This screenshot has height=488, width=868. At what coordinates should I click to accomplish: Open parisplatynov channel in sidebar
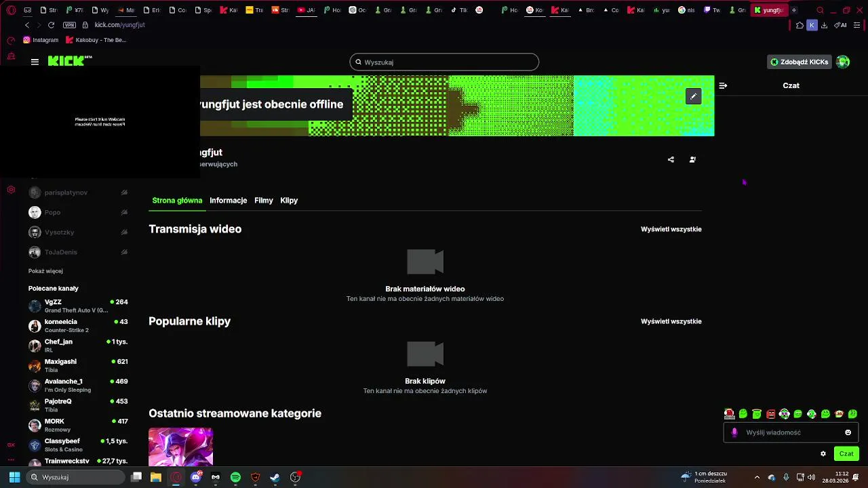point(78,192)
